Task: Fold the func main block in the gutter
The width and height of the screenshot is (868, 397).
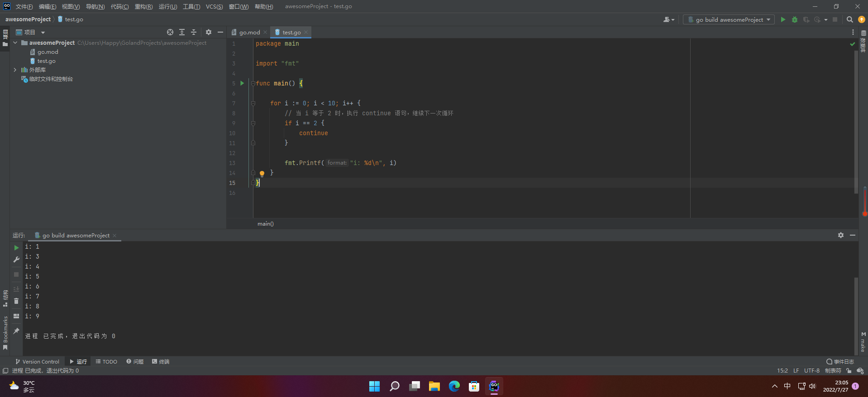Action: coord(253,83)
